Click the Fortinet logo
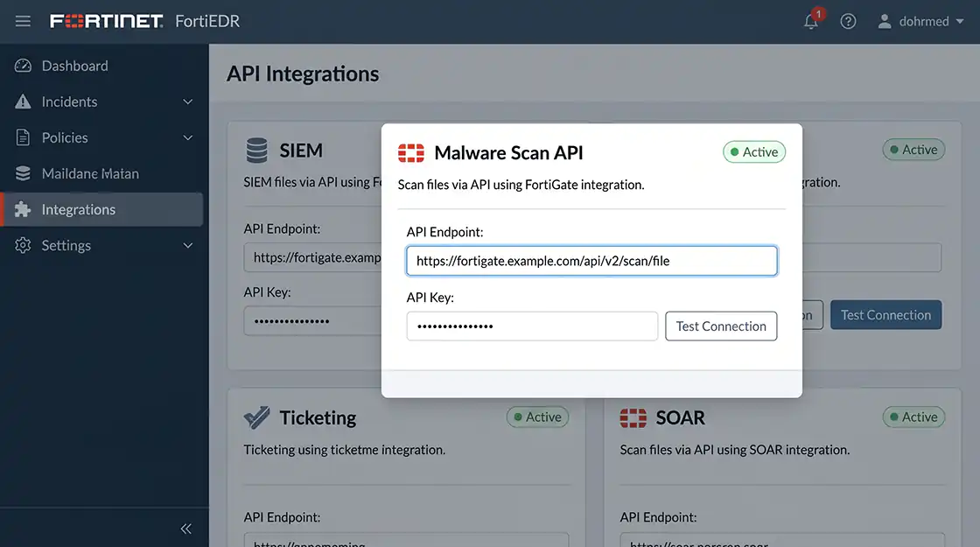The width and height of the screenshot is (980, 547). point(106,21)
